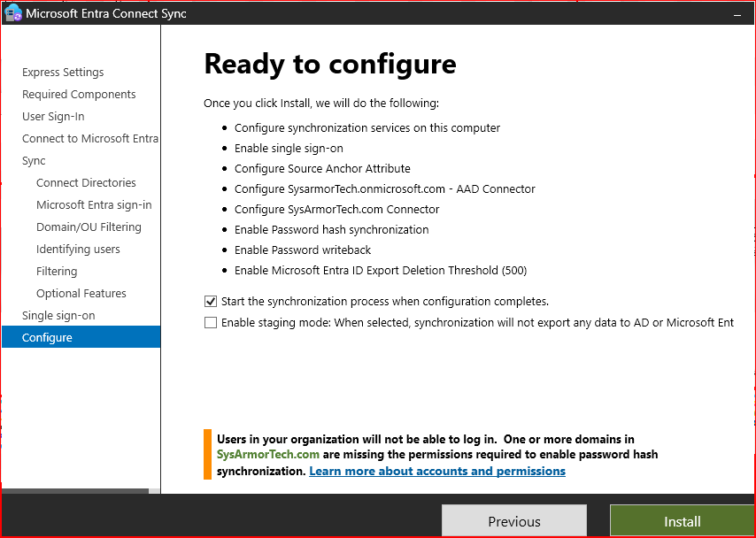Toggle the start synchronization process checkbox
The width and height of the screenshot is (756, 538).
[x=210, y=302]
